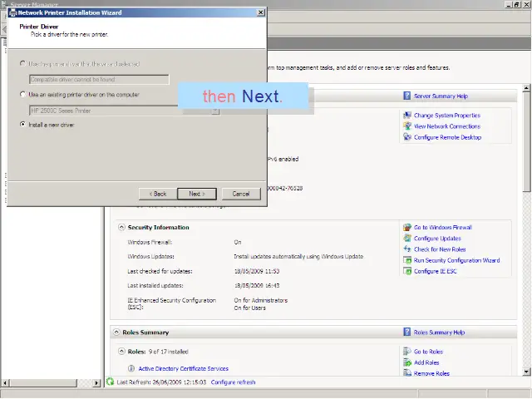Collapse the Roles subsection chevron

click(x=121, y=352)
